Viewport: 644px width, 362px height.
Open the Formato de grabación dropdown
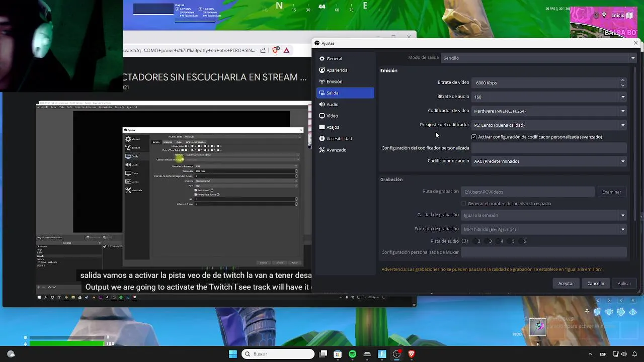tap(544, 229)
